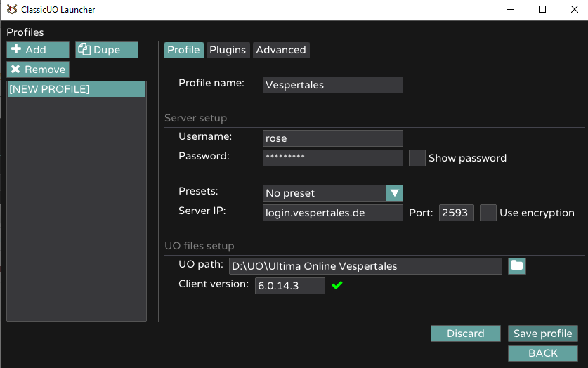Go back with the BACK button
Viewport: 588px width, 368px height.
[542, 353]
